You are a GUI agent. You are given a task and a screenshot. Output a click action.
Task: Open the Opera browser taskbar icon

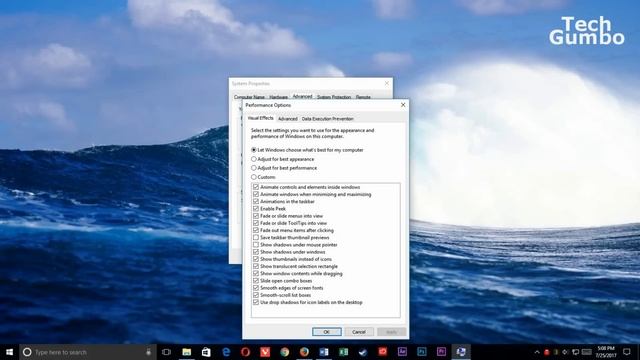(245, 352)
